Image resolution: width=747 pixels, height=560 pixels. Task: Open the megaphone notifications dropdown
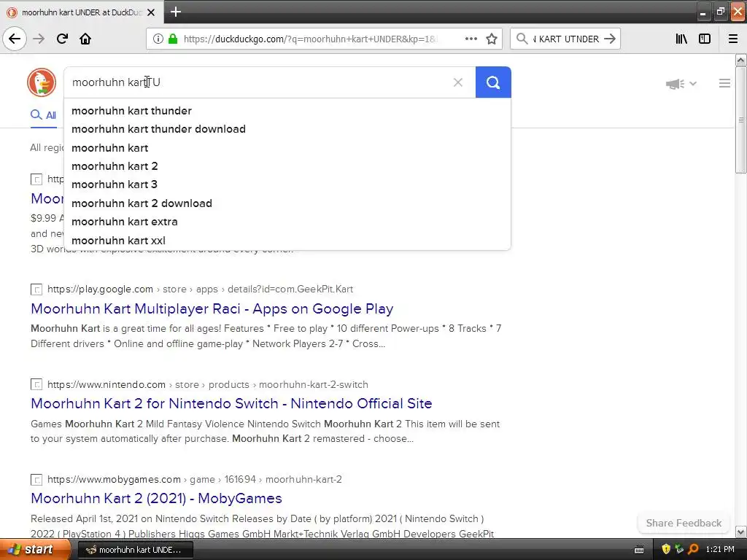(681, 84)
